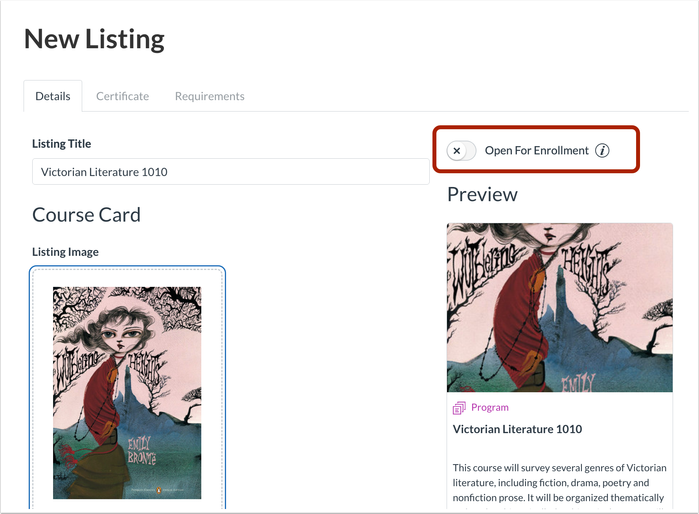Click the Program icon in preview card
This screenshot has width=699, height=514.
click(459, 408)
